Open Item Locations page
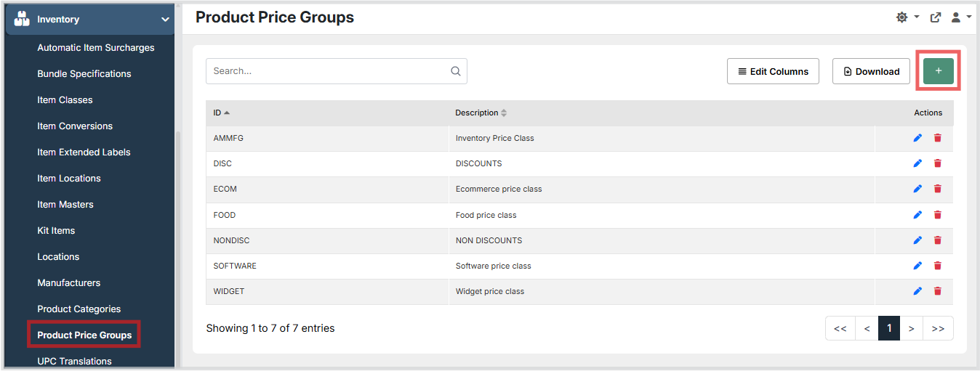 click(x=69, y=179)
